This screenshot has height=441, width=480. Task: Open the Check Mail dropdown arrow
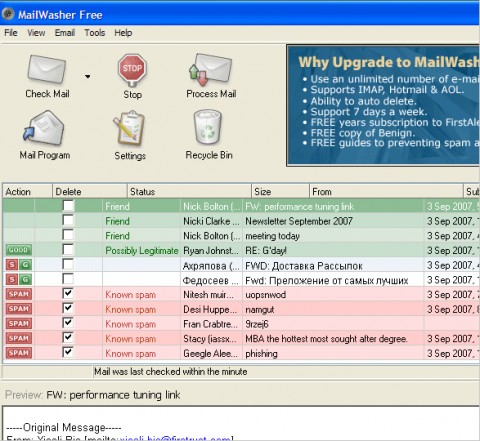[88, 77]
